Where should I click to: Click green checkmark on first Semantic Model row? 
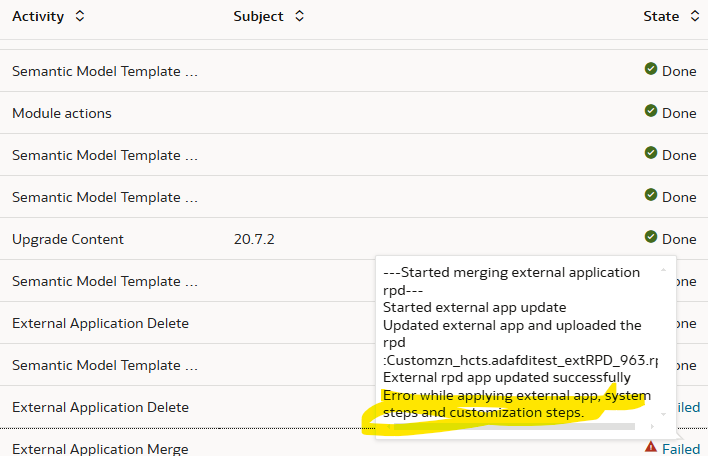click(x=651, y=69)
